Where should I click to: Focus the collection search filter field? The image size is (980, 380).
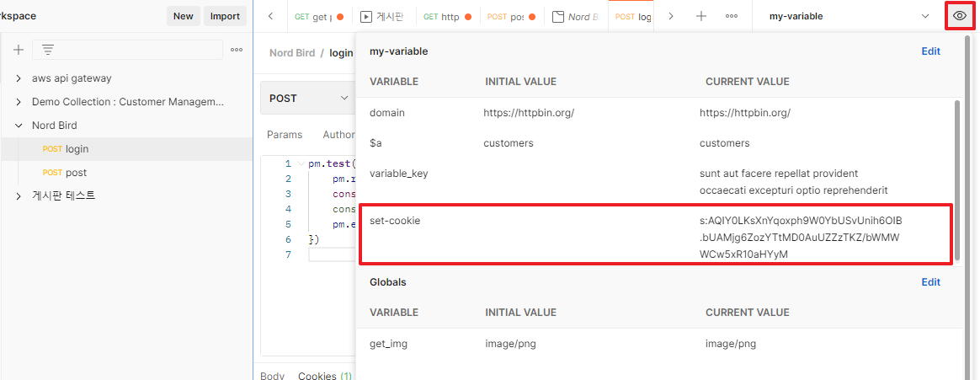click(x=127, y=50)
